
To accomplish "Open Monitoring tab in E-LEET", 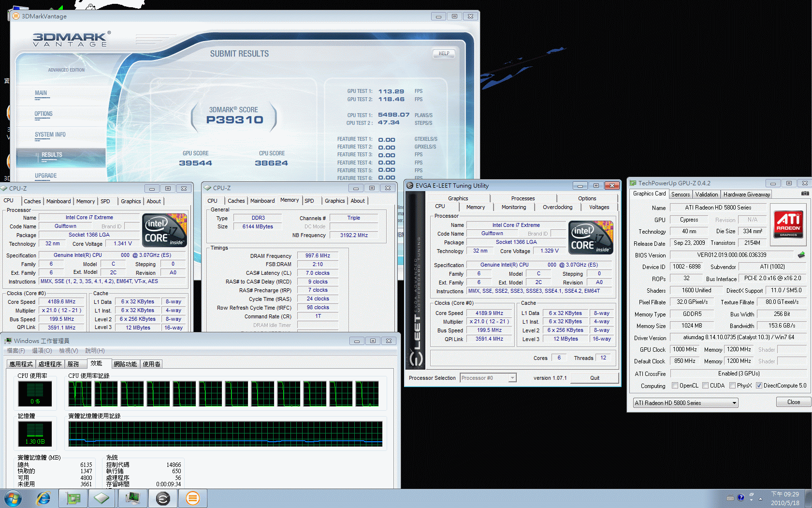I will tap(513, 207).
